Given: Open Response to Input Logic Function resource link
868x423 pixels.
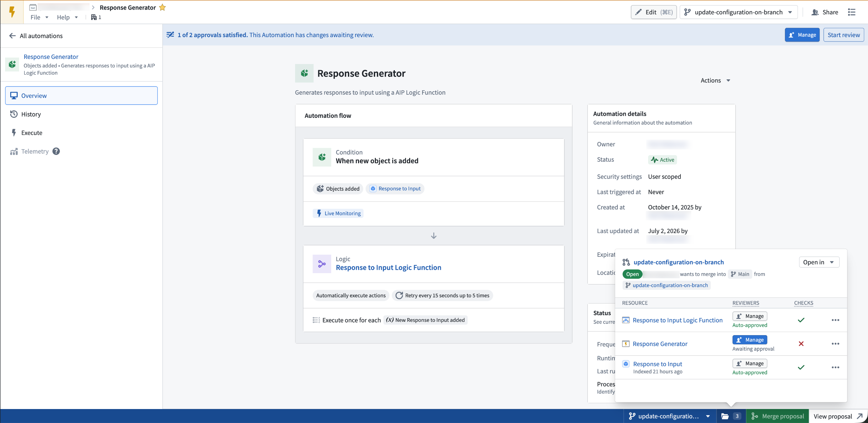Looking at the screenshot, I should (x=677, y=320).
